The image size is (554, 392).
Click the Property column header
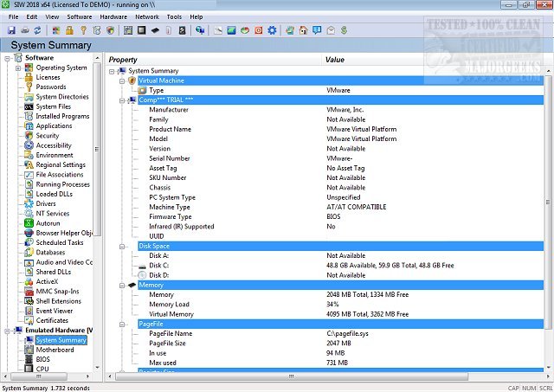point(124,60)
